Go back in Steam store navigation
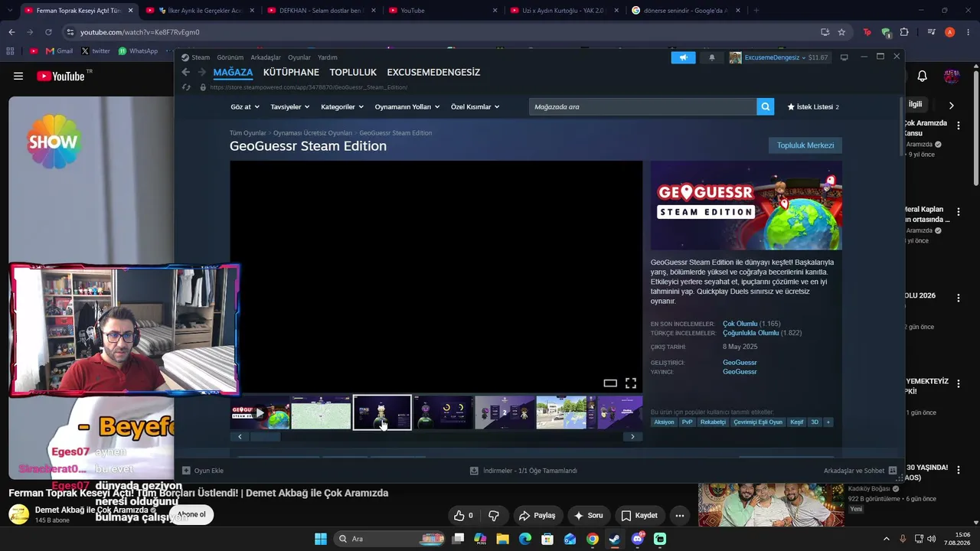The height and width of the screenshot is (551, 980). (x=185, y=72)
